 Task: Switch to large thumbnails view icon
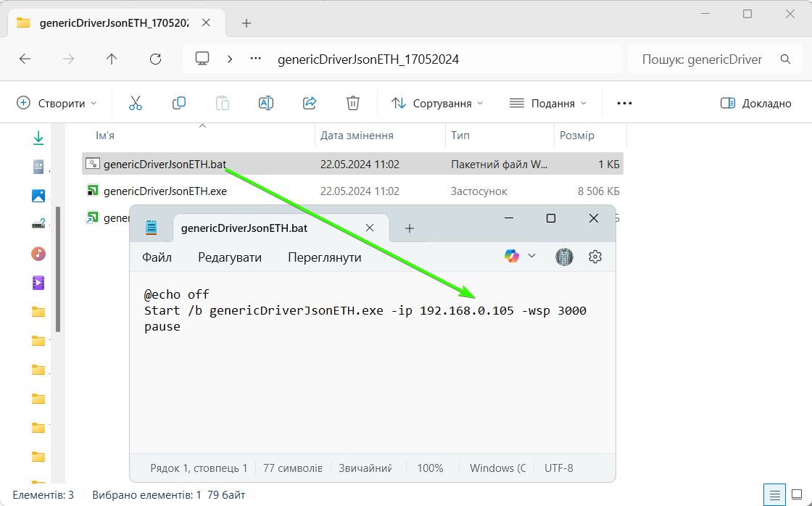pyautogui.click(x=796, y=495)
